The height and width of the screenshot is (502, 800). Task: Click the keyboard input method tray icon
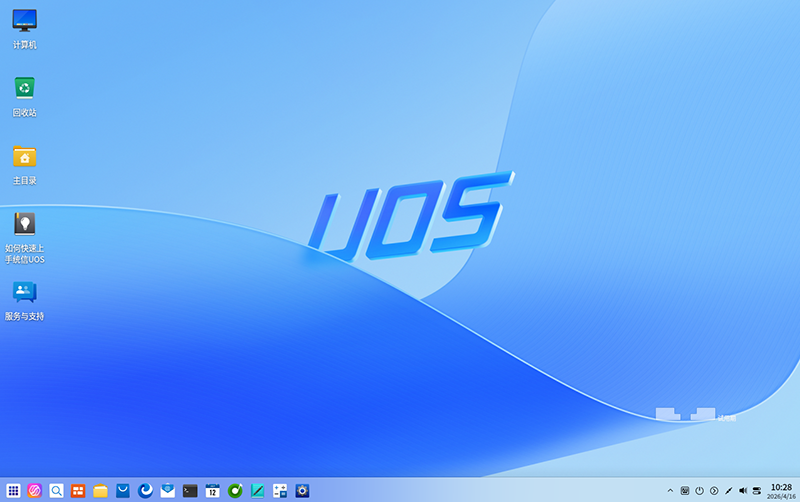coord(685,491)
